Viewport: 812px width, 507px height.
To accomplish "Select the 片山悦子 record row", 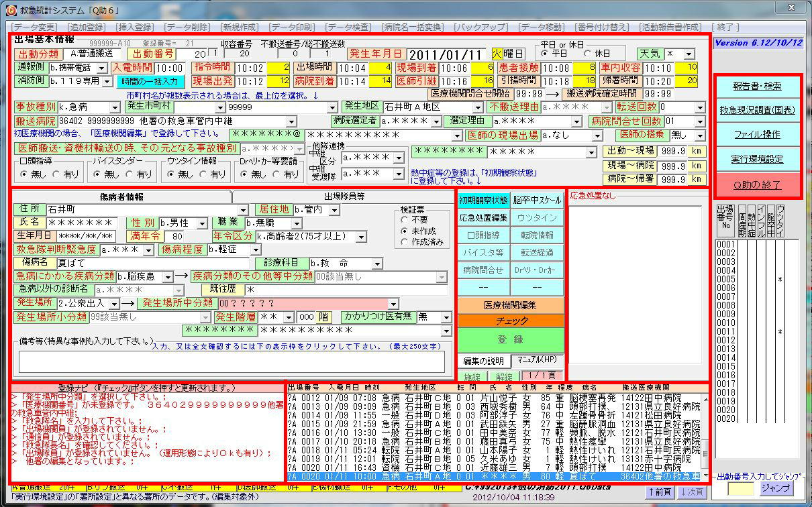I will tap(493, 398).
